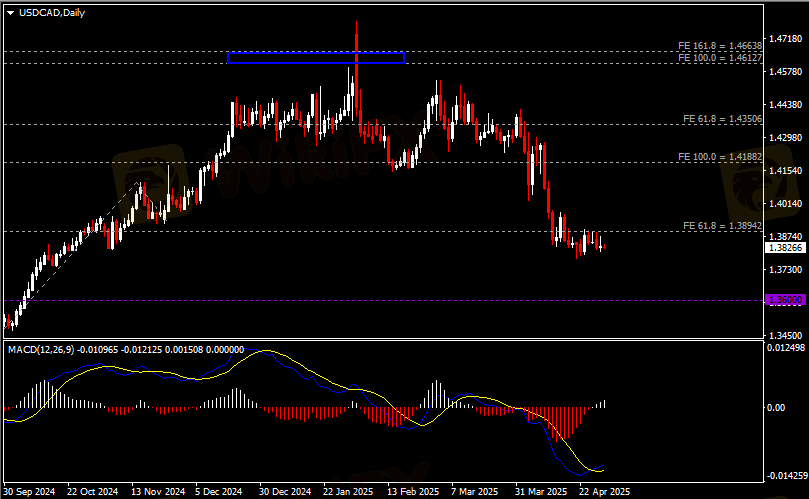Image resolution: width=809 pixels, height=499 pixels.
Task: Click the 1.47180 price axis value
Action: click(784, 39)
